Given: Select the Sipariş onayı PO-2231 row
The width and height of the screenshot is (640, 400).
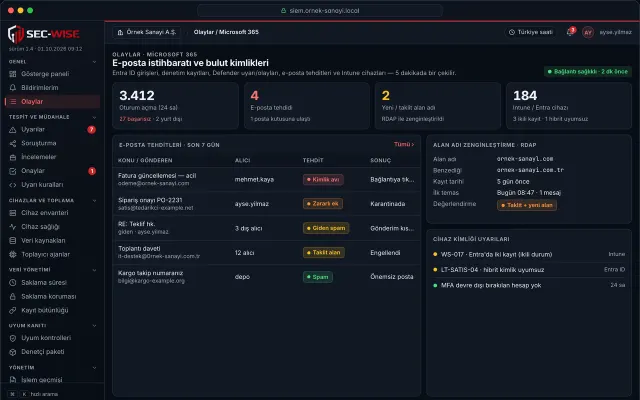Looking at the screenshot, I should pos(267,204).
